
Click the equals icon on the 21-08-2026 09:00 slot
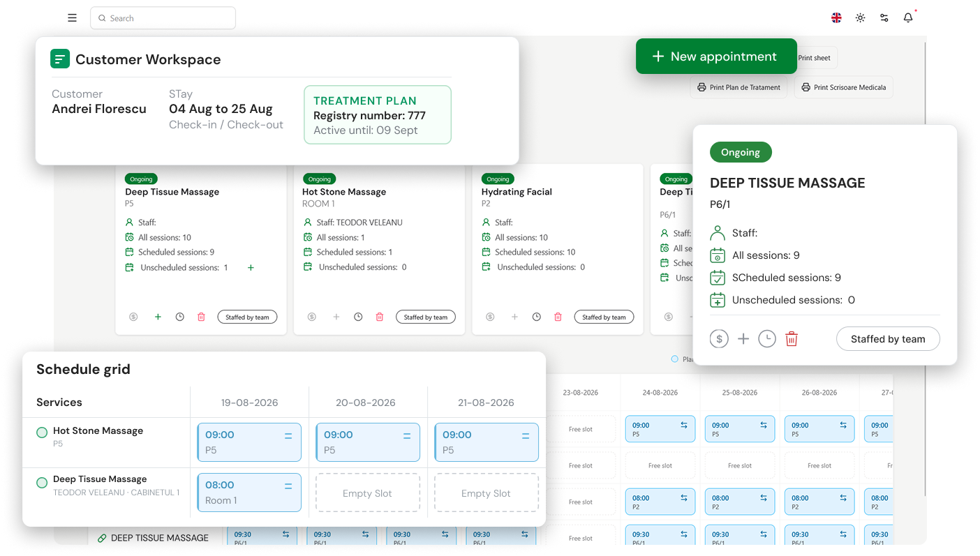(x=526, y=436)
